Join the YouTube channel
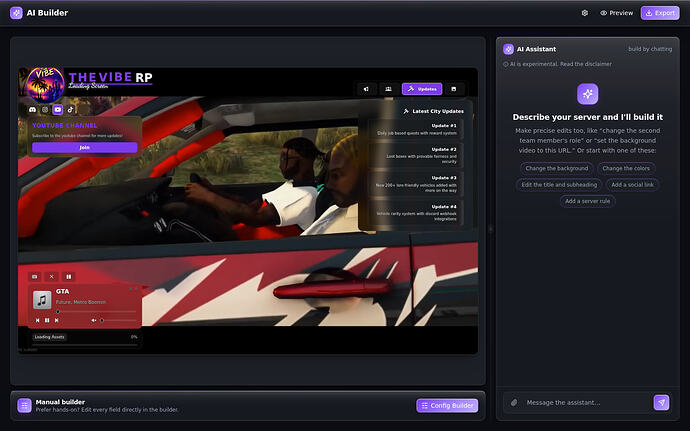 84,147
